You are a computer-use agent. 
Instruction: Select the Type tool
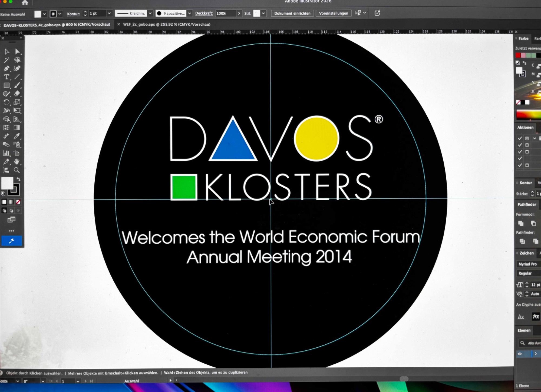pos(6,77)
